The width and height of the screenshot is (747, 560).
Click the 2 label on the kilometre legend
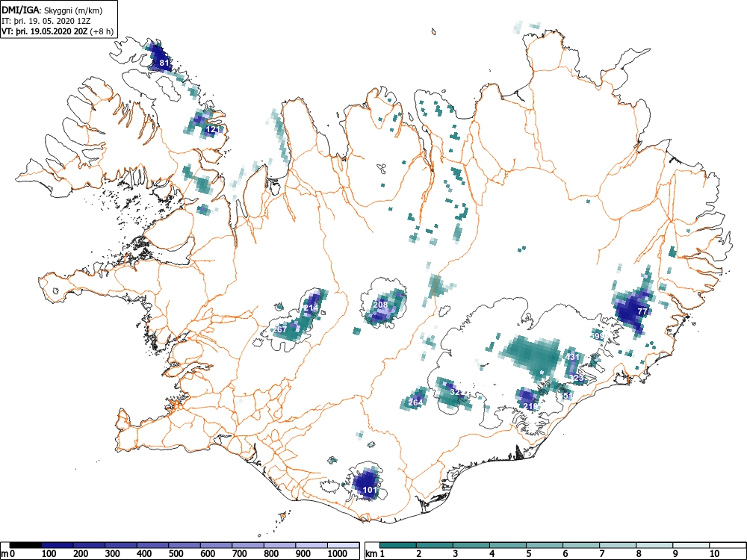pos(419,554)
